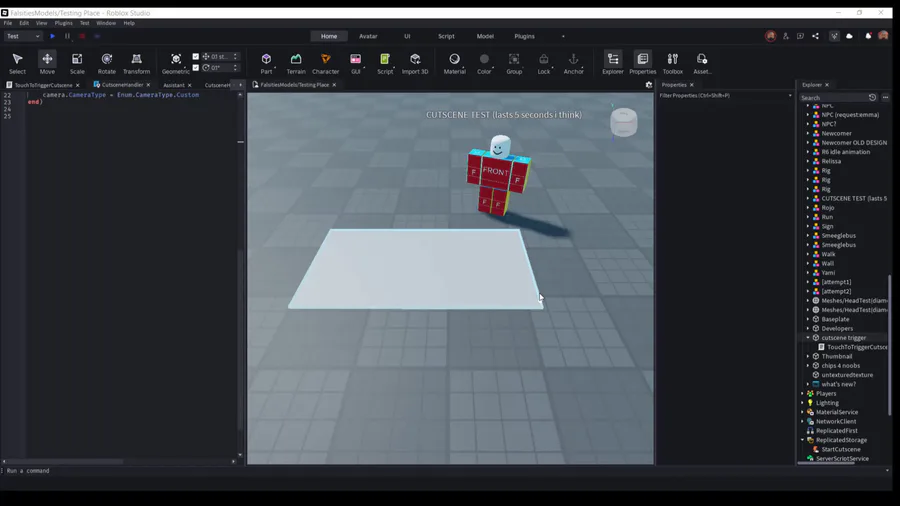Screen dimensions: 900x506
Task: Choose the Select tool
Action: pos(17,63)
